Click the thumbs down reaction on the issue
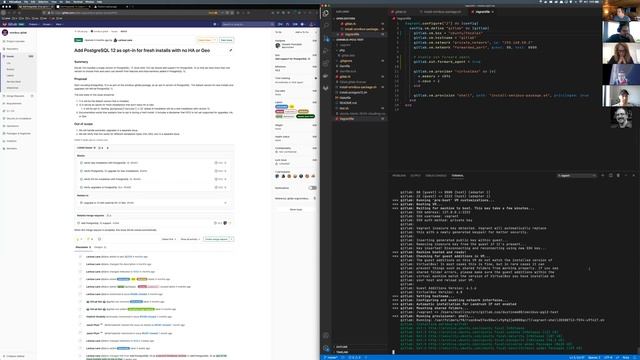Screen dimensions: 640x360 [90, 239]
